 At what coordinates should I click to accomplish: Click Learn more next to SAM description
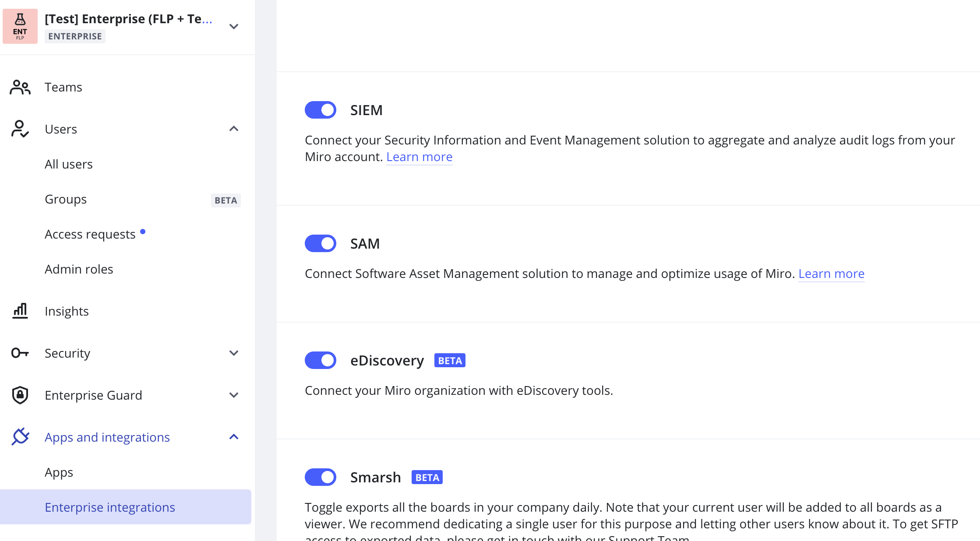pos(831,274)
